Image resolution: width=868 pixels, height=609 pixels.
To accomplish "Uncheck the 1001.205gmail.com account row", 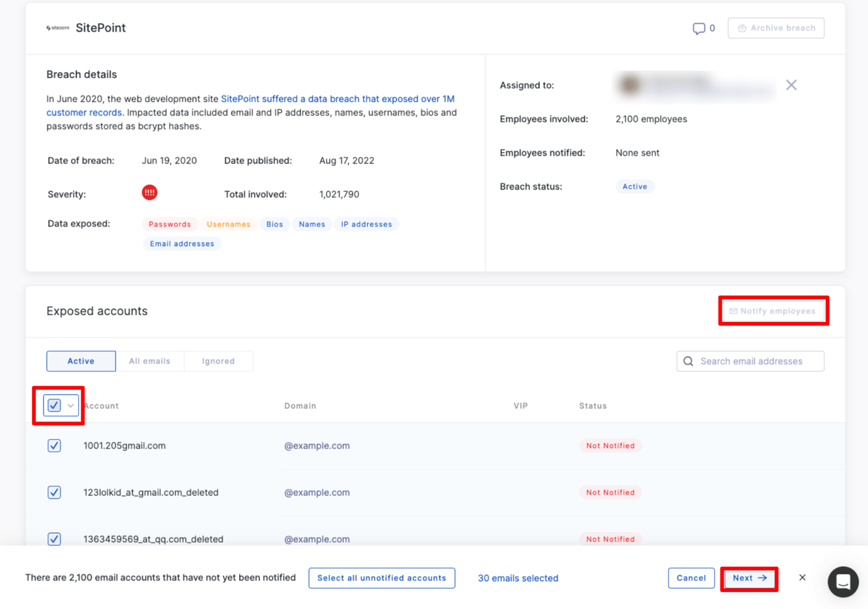I will pyautogui.click(x=54, y=446).
